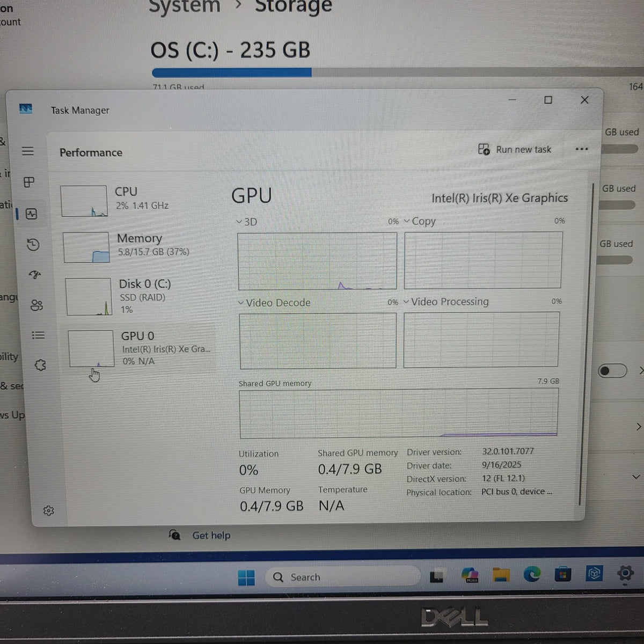
Task: Click System breadcrumb in Settings window
Action: click(x=184, y=6)
